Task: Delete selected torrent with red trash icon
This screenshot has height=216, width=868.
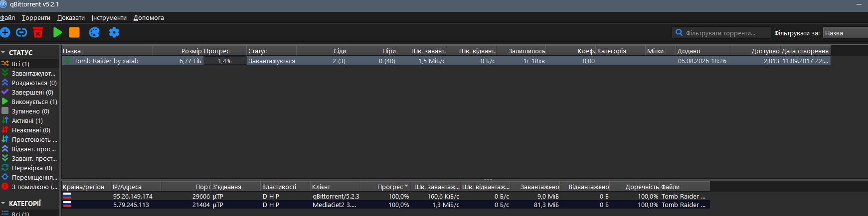Action: click(38, 32)
